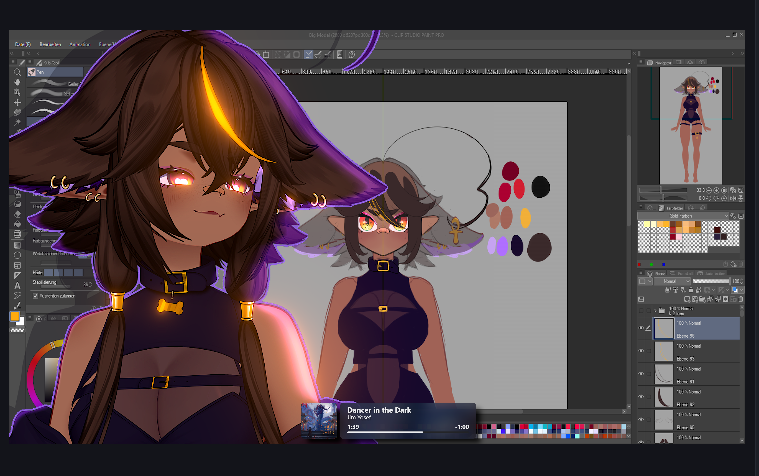Screen dimensions: 759x476
Task: Open the color set name dropdown
Action: point(683,216)
